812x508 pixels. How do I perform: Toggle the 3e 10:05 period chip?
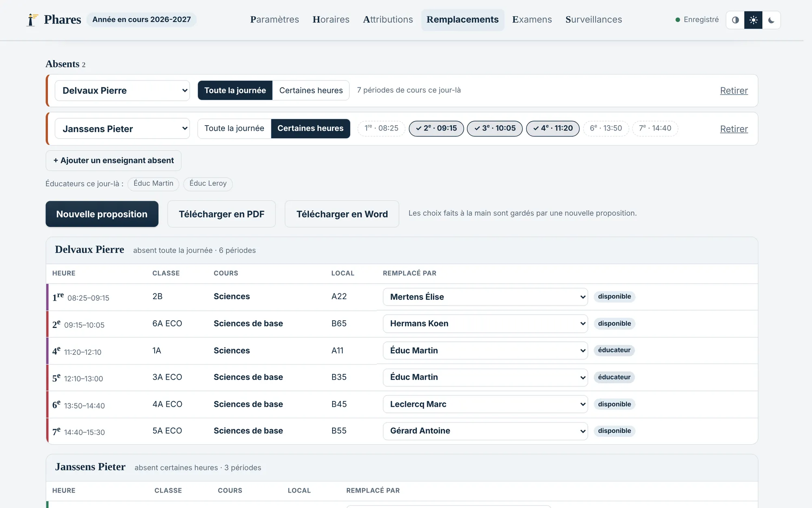[x=495, y=128]
